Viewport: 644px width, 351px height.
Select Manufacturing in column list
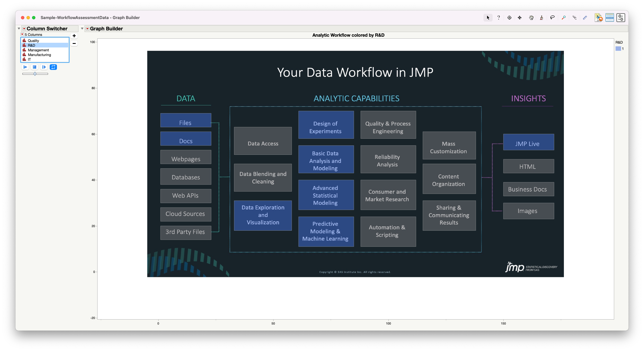(39, 55)
